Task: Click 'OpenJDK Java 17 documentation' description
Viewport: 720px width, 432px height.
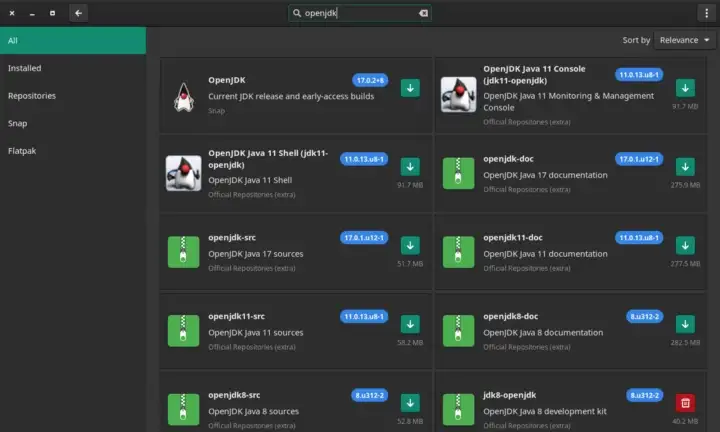Action: (x=545, y=175)
